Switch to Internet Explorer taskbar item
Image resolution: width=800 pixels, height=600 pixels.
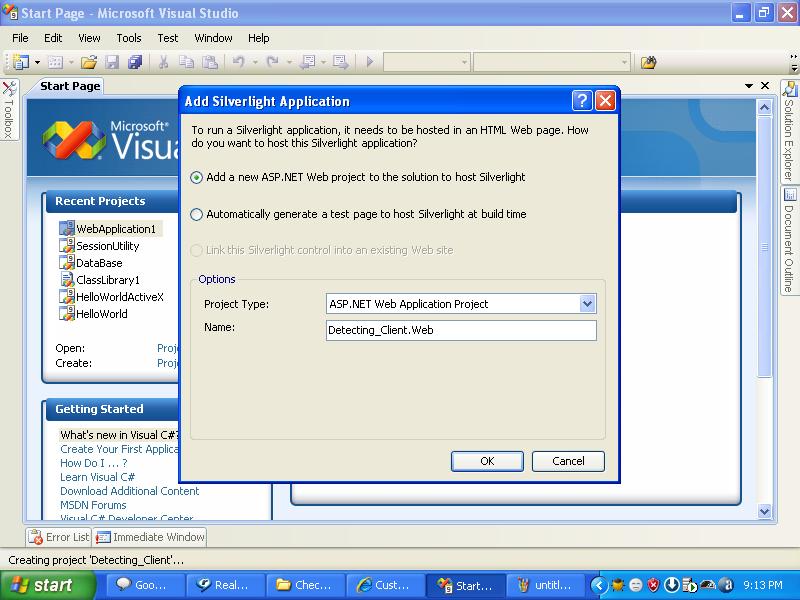click(x=385, y=585)
